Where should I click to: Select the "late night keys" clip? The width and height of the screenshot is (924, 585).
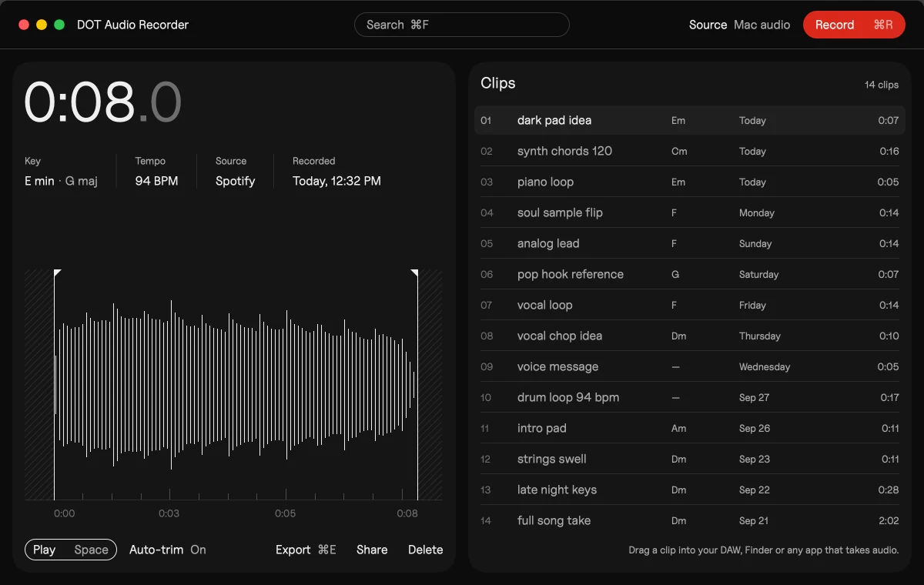click(x=690, y=490)
